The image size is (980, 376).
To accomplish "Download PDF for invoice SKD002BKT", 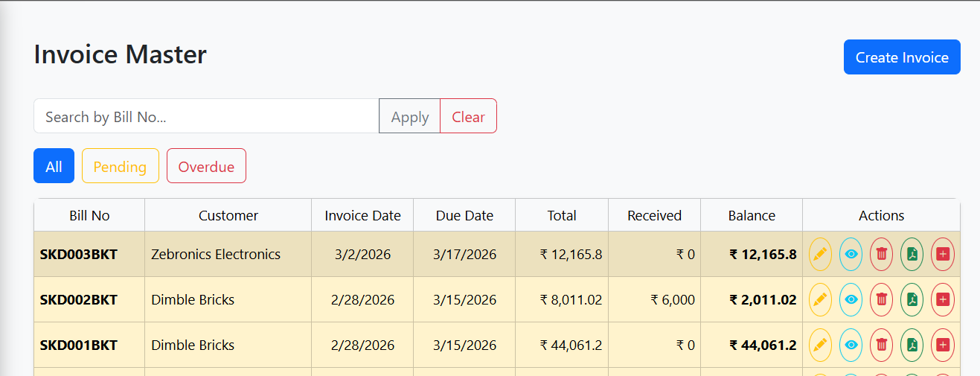I will tap(912, 299).
